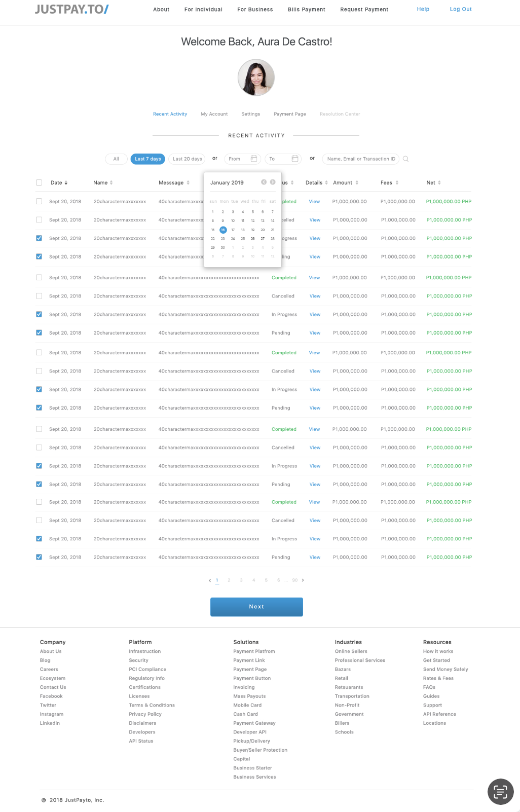
Task: Open For Business in top navigation
Action: [x=255, y=9]
